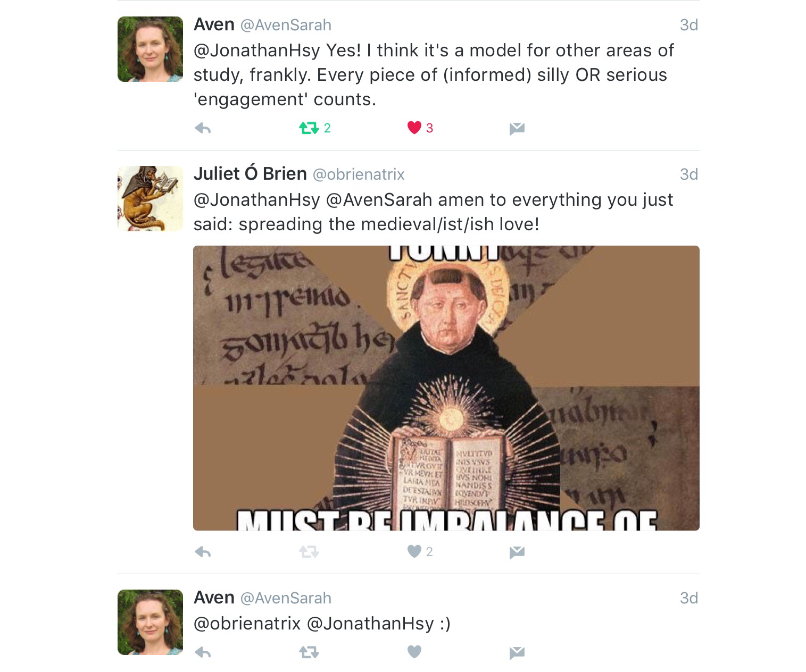
Task: Open @AvenSarah mention in Juliet's tweet
Action: [379, 200]
